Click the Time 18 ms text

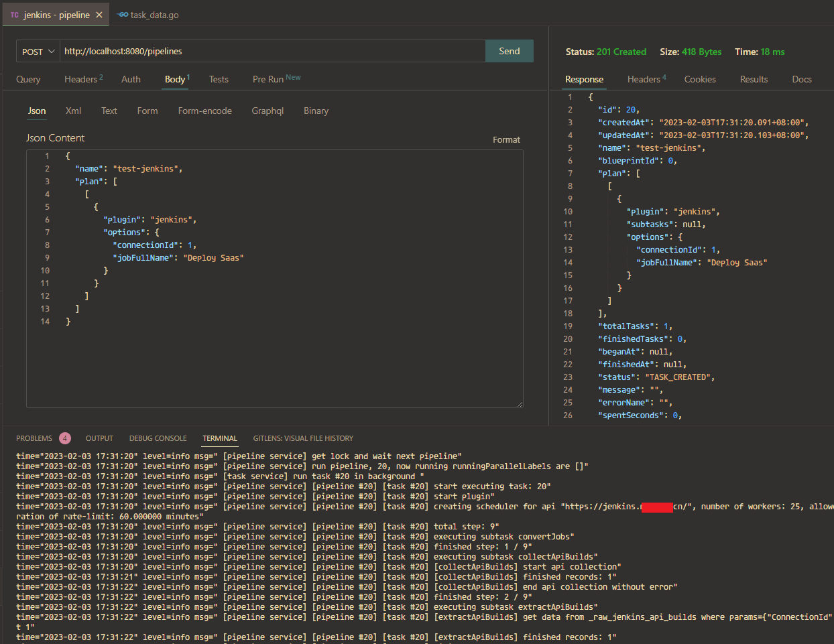click(x=760, y=52)
